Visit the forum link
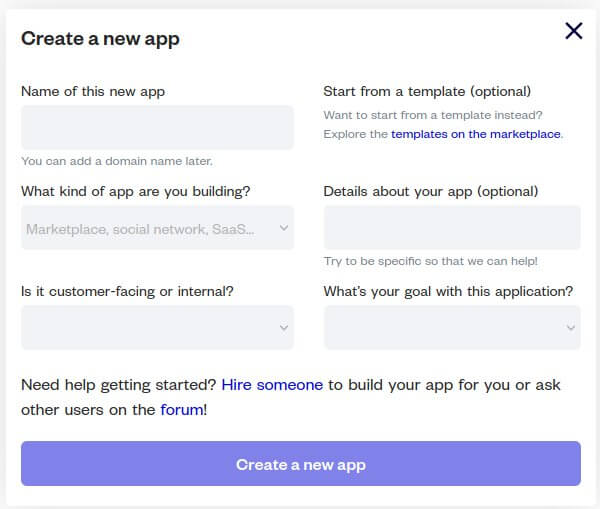 coord(181,409)
